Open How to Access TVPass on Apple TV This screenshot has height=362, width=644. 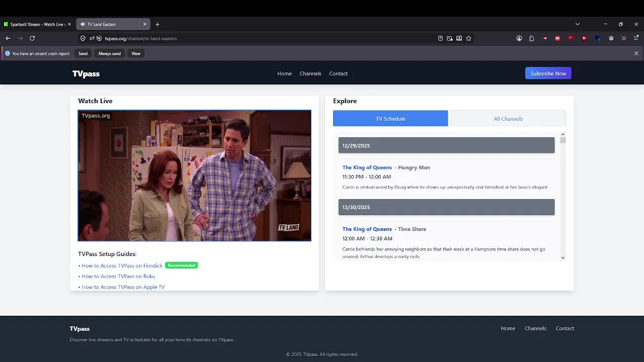pos(123,287)
